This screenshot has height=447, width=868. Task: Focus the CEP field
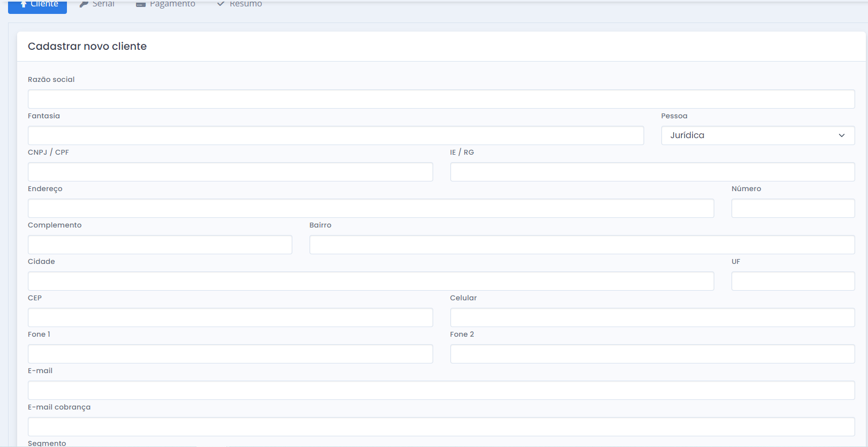[x=230, y=317]
